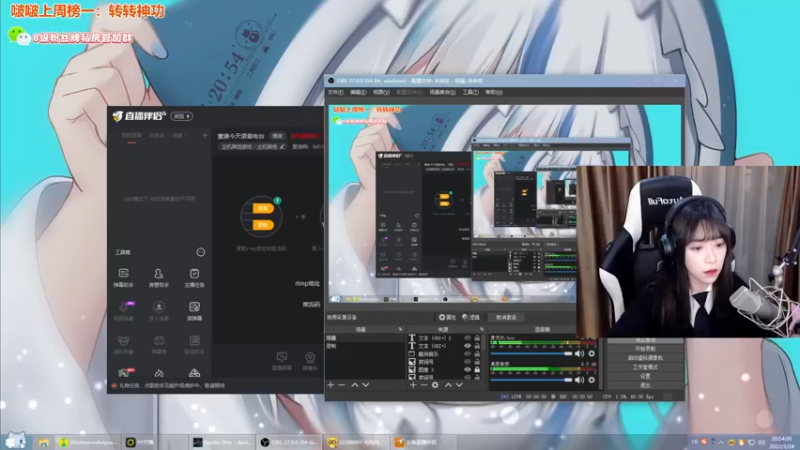Screen dimensions: 800x450
Task: Move source up arrow in OBS 来源 panel
Action: 448,385
